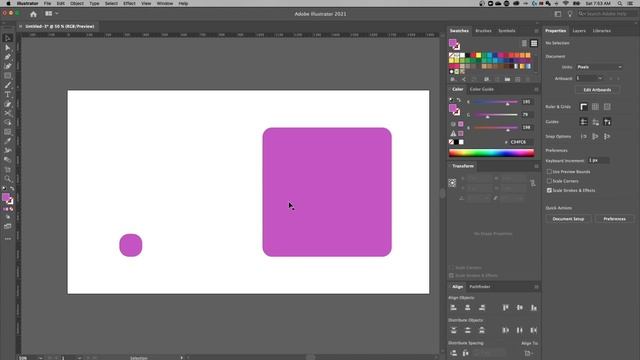Uncheck Scale Strokes & Effects in Properties
The height and width of the screenshot is (360, 640).
pyautogui.click(x=549, y=191)
